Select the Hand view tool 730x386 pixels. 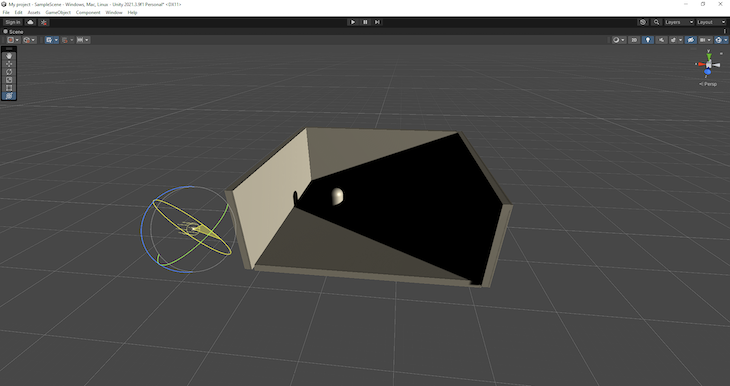click(9, 56)
